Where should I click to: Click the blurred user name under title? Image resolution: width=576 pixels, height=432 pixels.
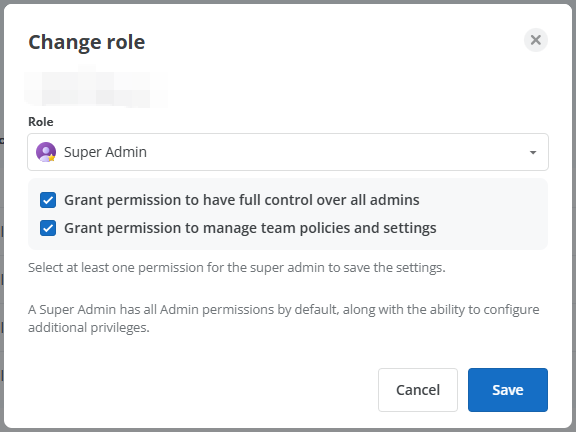96,87
